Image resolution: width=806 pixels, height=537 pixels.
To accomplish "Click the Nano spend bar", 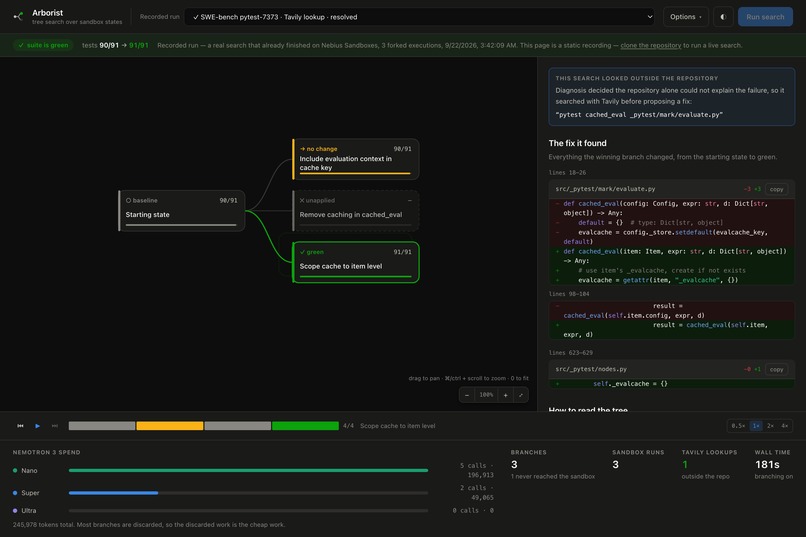I will click(x=248, y=470).
